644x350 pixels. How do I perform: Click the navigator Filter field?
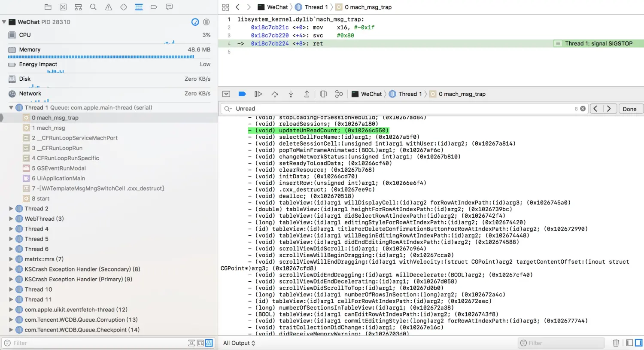94,343
